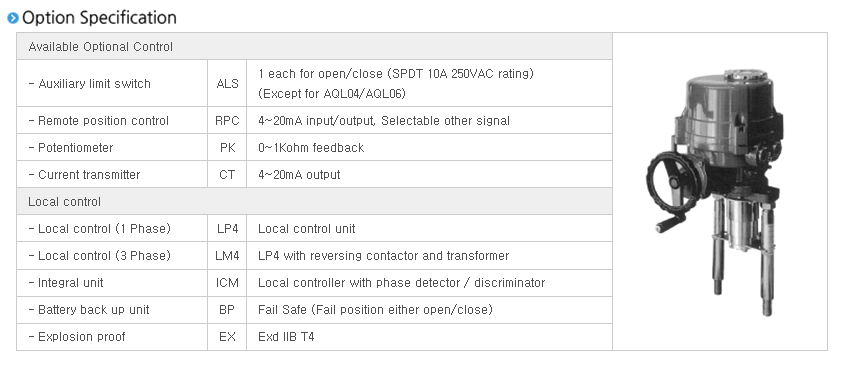The image size is (842, 365).
Task: Click the ALS code cell
Action: [227, 84]
